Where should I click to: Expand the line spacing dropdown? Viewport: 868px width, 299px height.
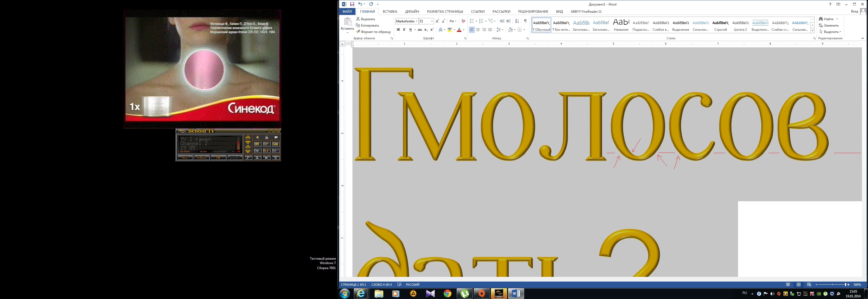pos(503,30)
